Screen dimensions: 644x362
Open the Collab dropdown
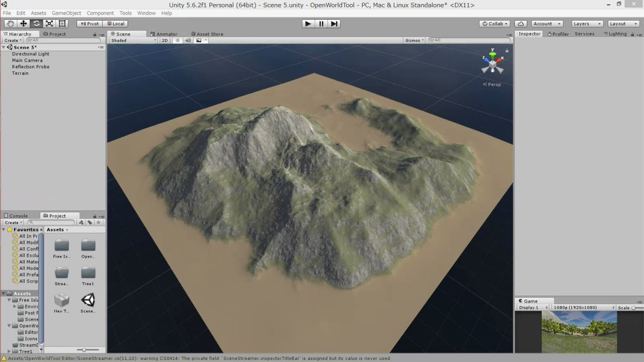pyautogui.click(x=494, y=24)
